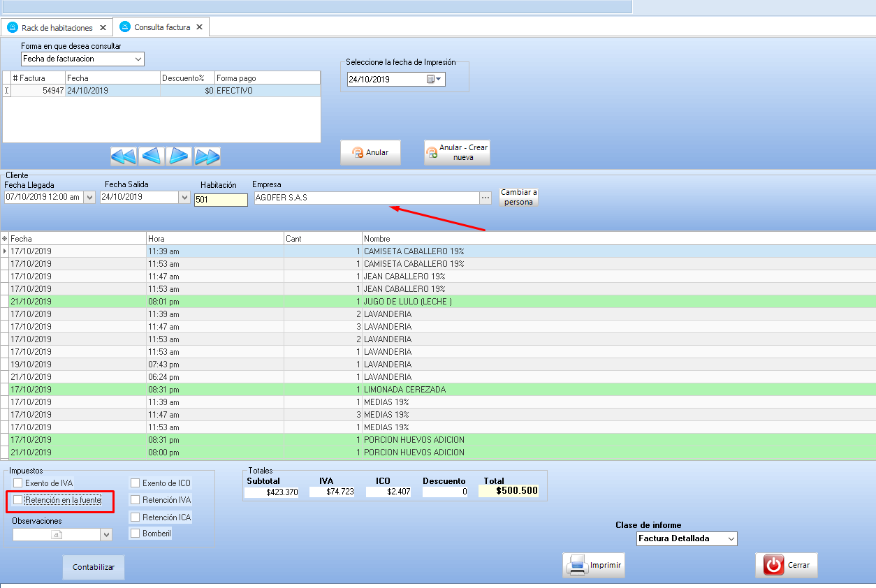Go to first invoice record arrow
The width and height of the screenshot is (876, 588).
tap(124, 156)
